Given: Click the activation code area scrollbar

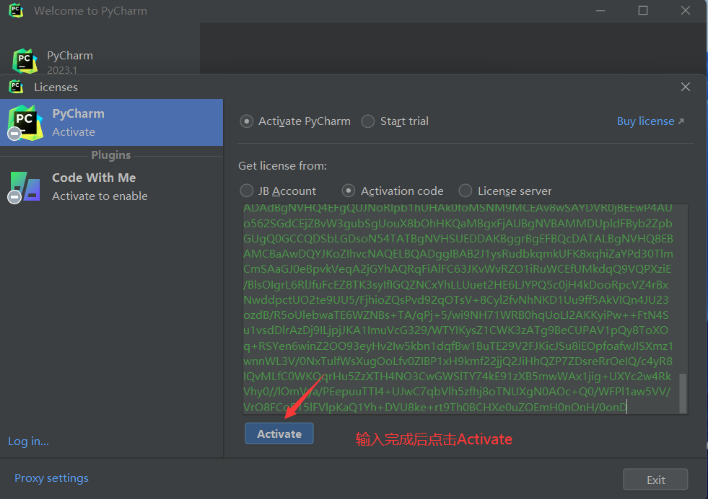Looking at the screenshot, I should click(x=683, y=392).
